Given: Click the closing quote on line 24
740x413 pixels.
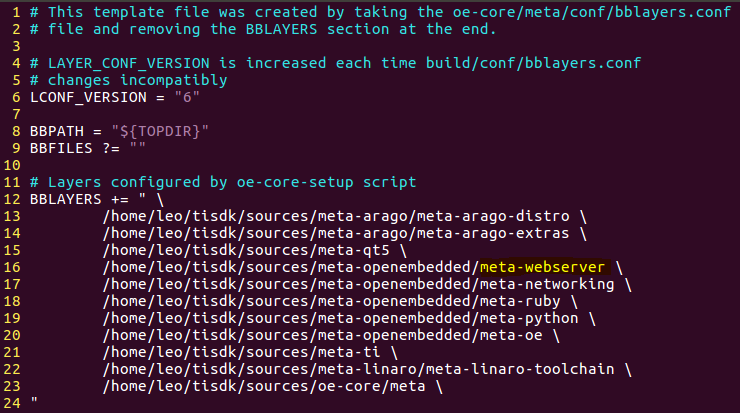Looking at the screenshot, I should (x=34, y=401).
